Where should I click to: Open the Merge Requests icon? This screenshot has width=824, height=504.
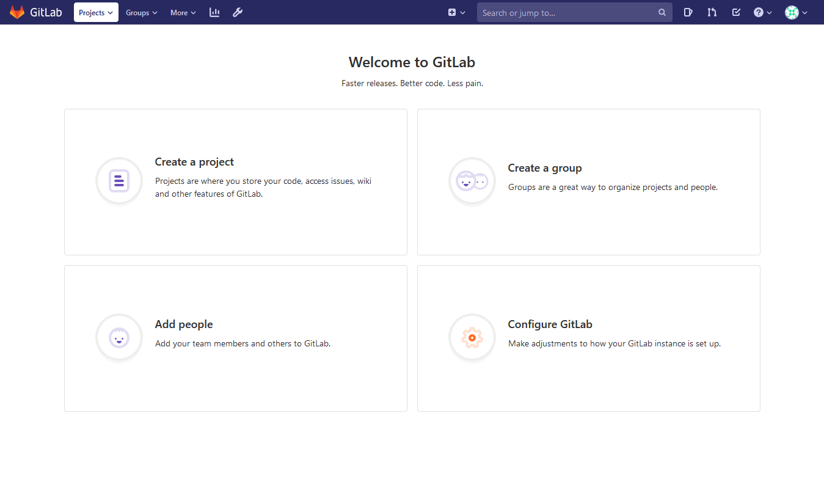tap(712, 12)
